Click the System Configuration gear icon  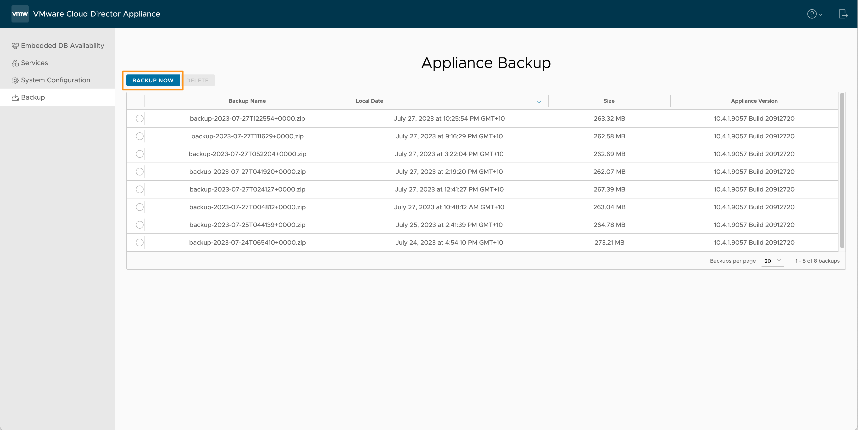point(15,80)
